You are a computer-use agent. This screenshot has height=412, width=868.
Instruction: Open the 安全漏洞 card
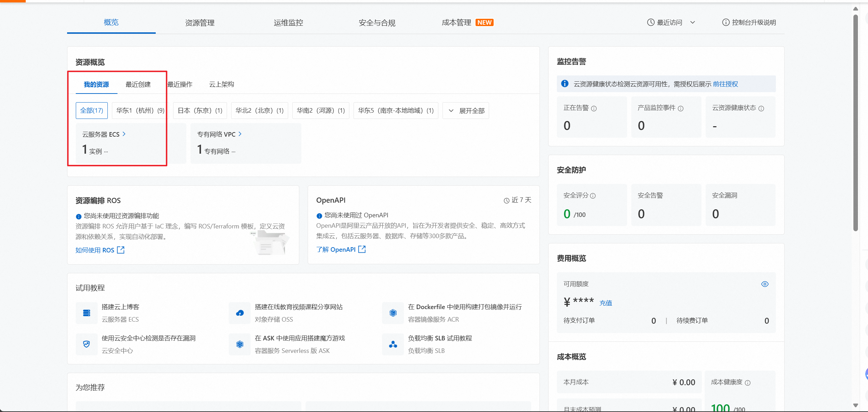[x=740, y=205]
